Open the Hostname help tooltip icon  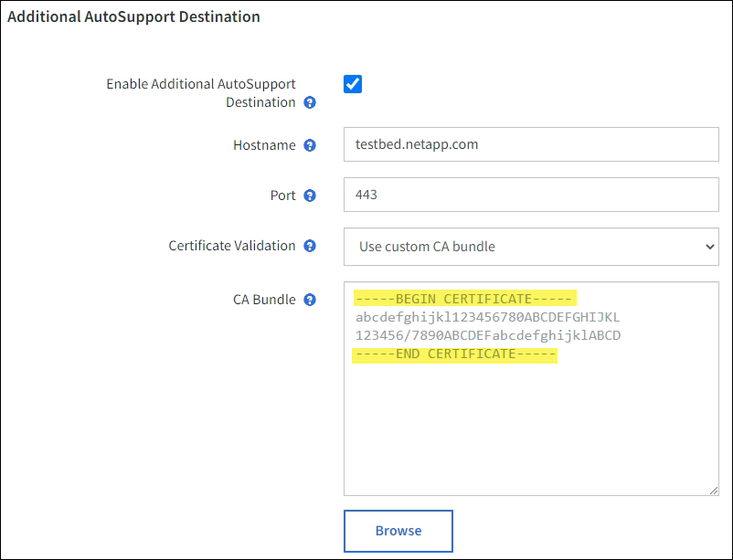coord(310,145)
